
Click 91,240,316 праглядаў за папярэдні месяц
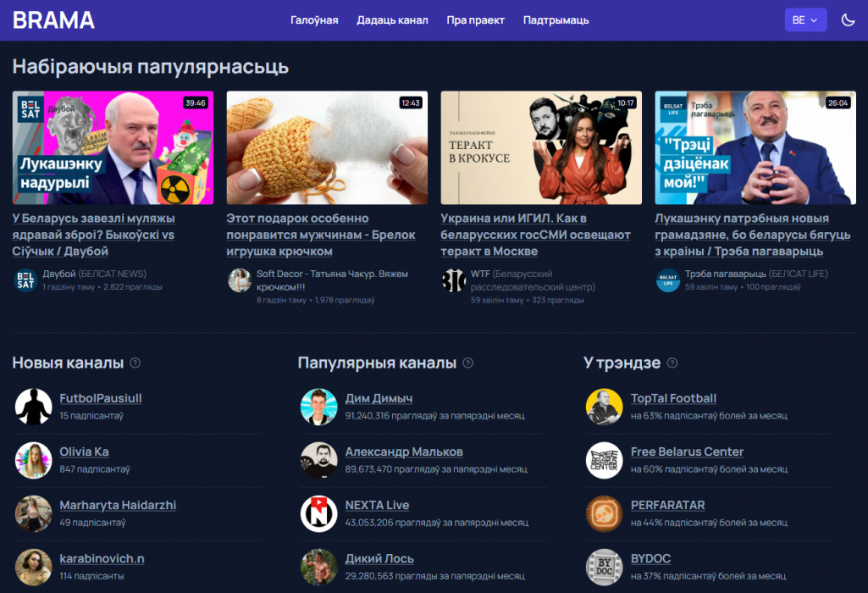pyautogui.click(x=435, y=416)
